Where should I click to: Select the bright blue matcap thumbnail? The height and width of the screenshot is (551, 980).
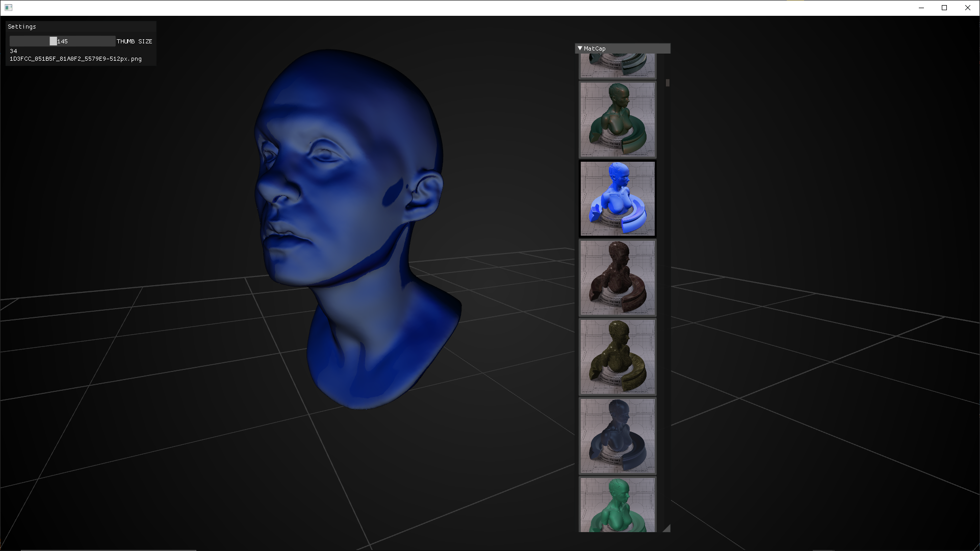pyautogui.click(x=617, y=198)
